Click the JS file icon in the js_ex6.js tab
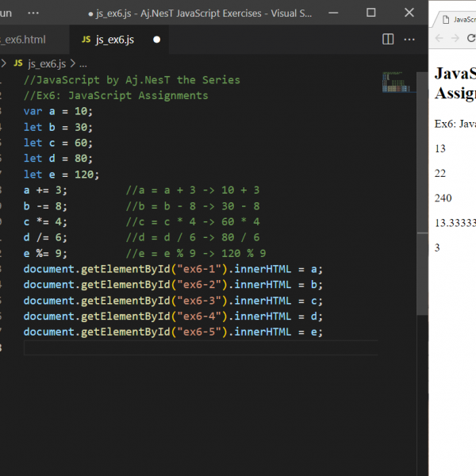This screenshot has height=476, width=476. coord(86,39)
